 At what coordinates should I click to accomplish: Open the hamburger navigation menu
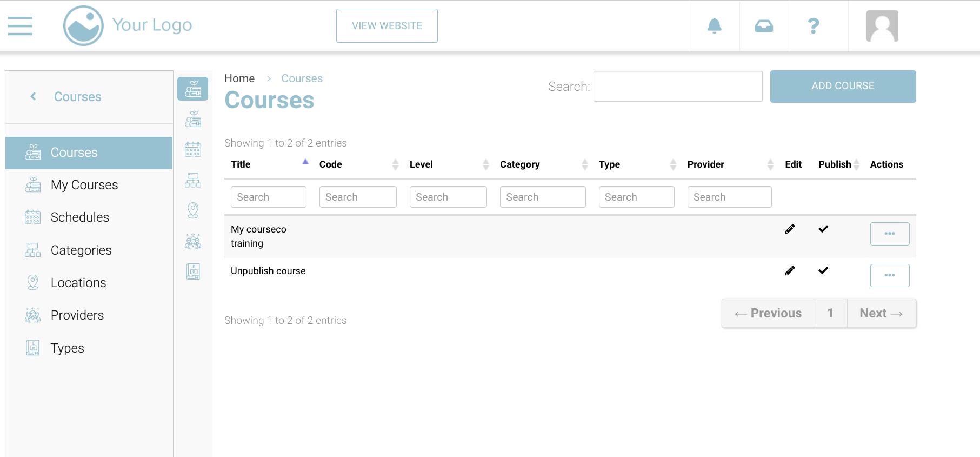click(x=20, y=26)
